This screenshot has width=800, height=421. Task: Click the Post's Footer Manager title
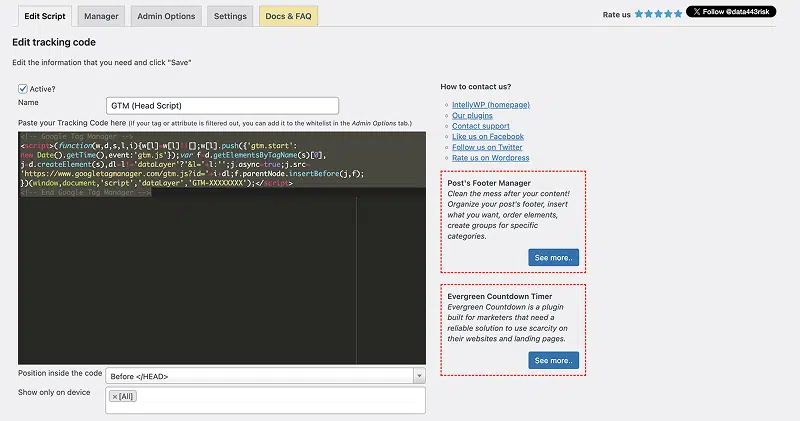489,183
